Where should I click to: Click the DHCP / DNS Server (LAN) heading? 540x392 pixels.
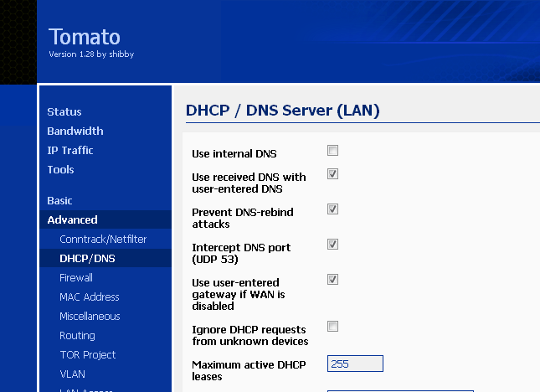pyautogui.click(x=282, y=111)
